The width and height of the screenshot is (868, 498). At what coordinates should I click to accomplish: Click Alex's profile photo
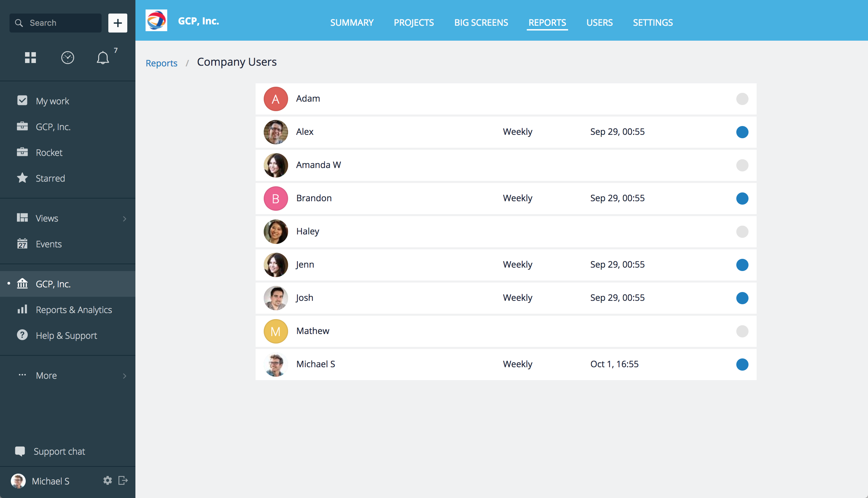click(276, 132)
